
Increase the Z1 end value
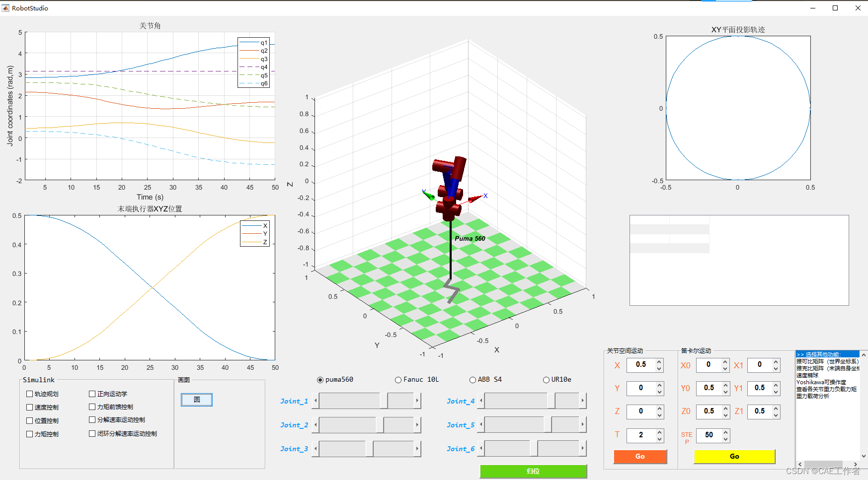click(776, 408)
